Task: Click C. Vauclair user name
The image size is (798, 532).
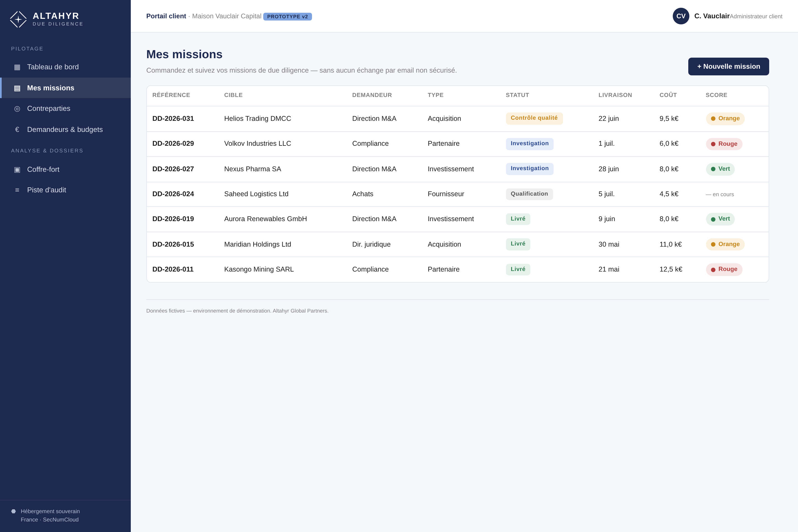Action: (712, 16)
